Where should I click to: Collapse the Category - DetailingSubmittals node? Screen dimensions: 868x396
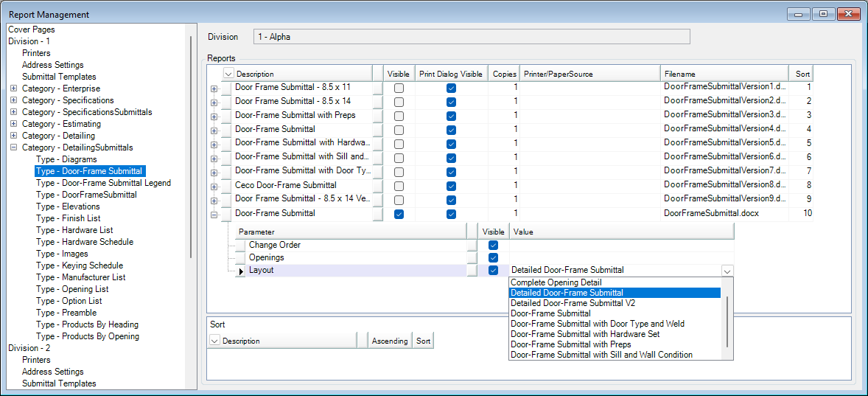14,147
